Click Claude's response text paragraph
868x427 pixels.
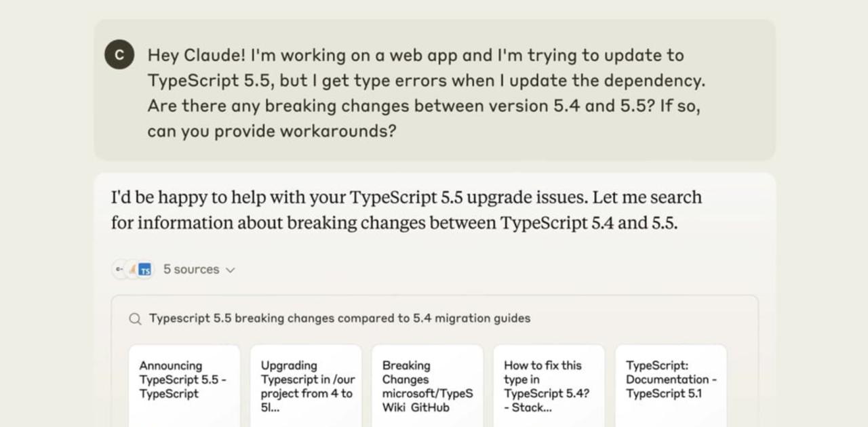click(407, 210)
